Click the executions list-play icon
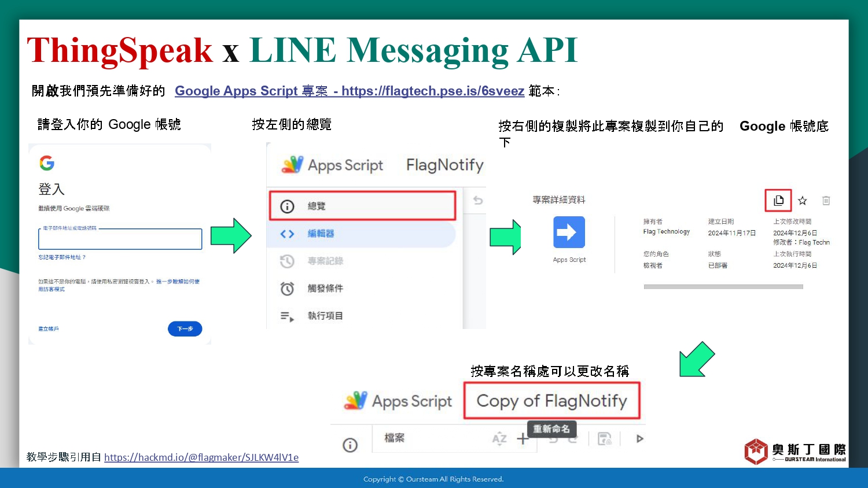 tap(287, 316)
